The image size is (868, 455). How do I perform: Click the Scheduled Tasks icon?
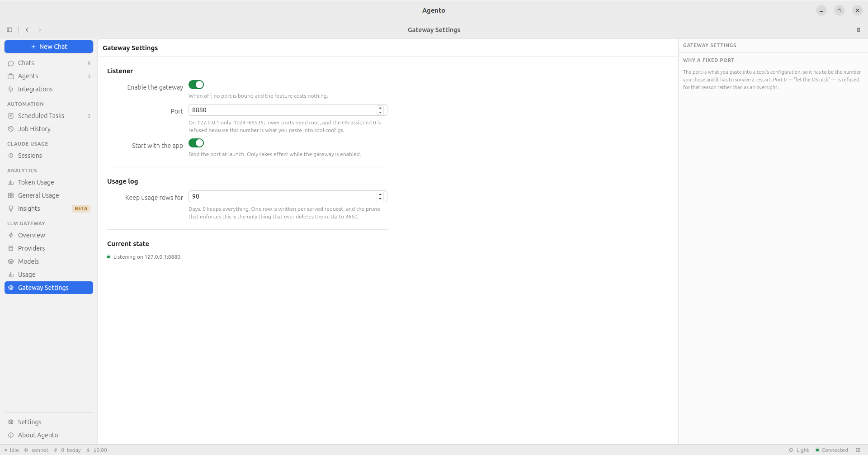[11, 116]
